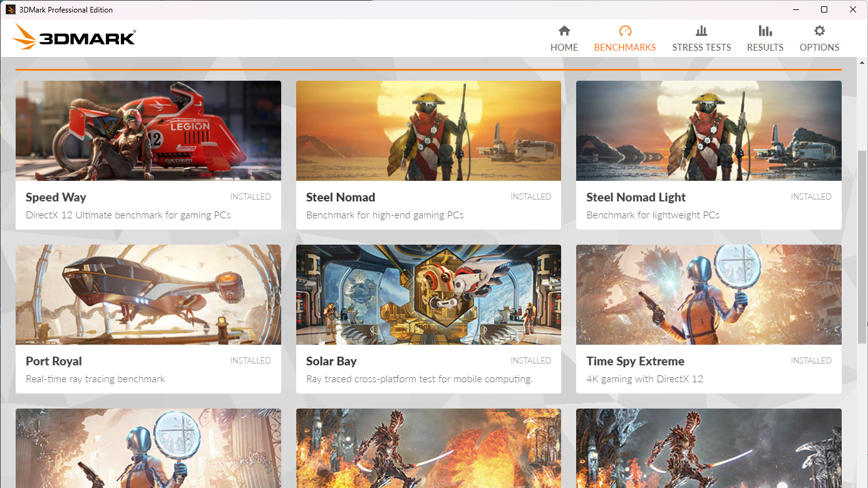Screen dimensions: 868x488
Task: Open the Time Spy image in bottom-left card
Action: (x=148, y=448)
